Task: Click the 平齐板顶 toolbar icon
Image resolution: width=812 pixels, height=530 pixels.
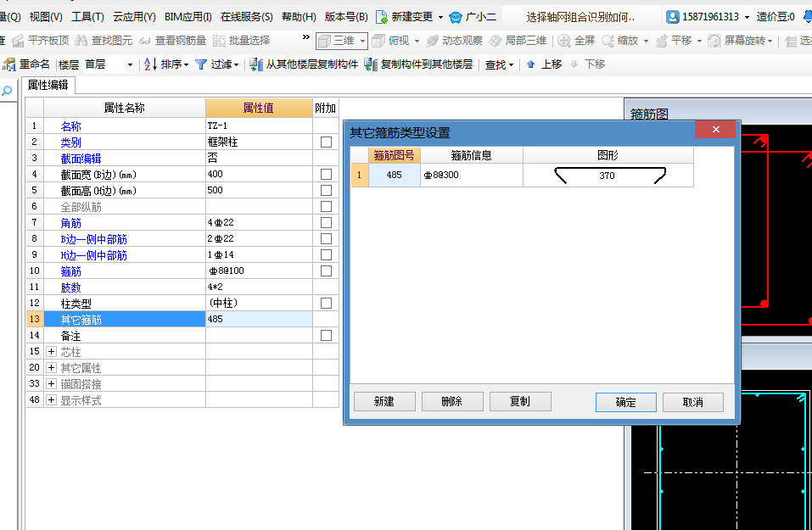Action: [18, 41]
